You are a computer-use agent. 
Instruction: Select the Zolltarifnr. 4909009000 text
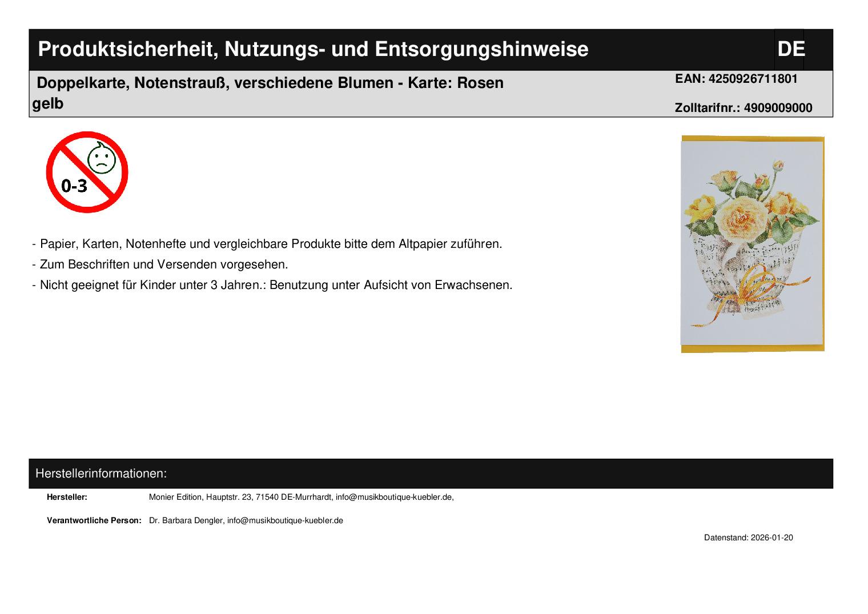(x=743, y=108)
